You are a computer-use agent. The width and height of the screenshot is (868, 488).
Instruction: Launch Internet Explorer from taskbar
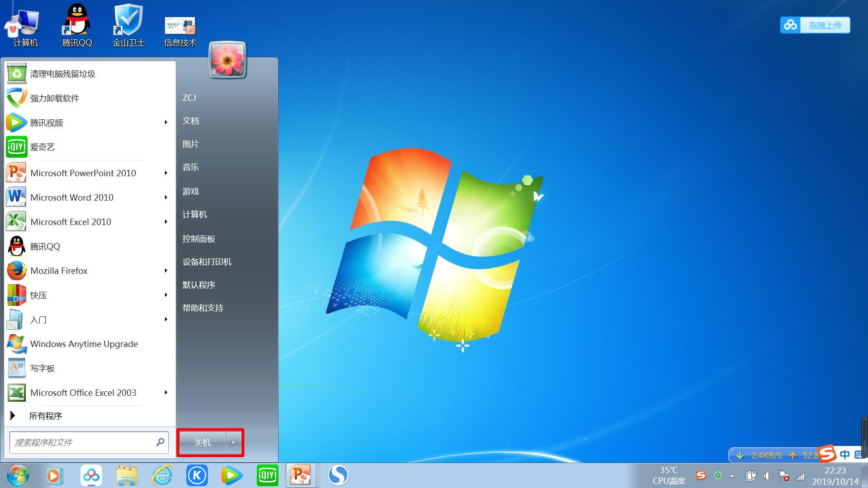coord(162,476)
